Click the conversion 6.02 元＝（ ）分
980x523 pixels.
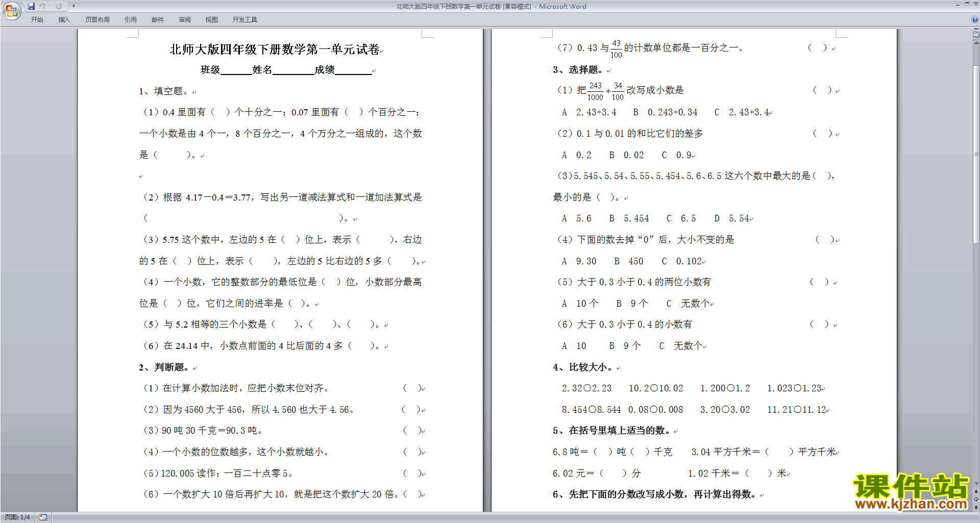(597, 474)
